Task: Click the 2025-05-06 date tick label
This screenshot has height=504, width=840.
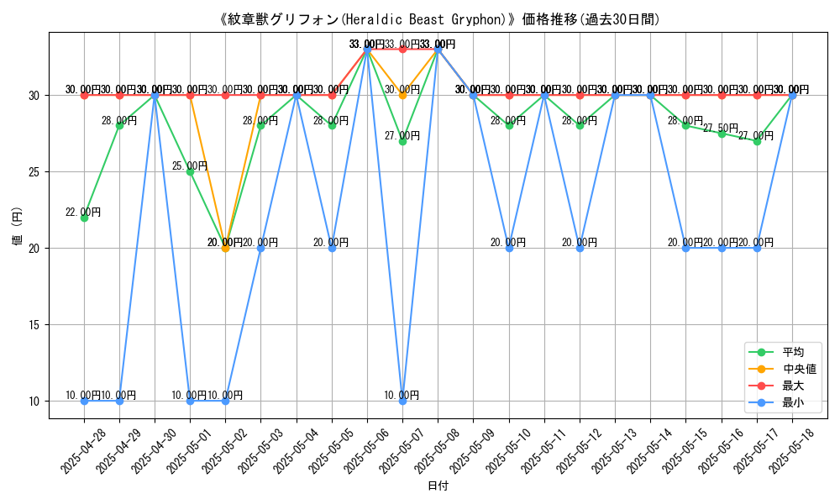Action: [x=365, y=451]
